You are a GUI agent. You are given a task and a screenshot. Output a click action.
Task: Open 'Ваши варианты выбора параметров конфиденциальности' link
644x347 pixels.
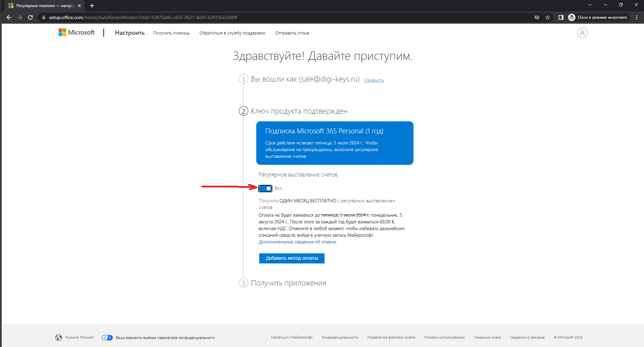(x=165, y=338)
